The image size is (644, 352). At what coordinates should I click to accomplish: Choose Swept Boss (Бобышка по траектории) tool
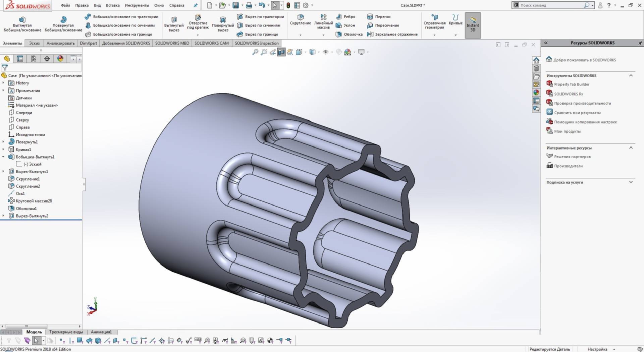point(121,16)
